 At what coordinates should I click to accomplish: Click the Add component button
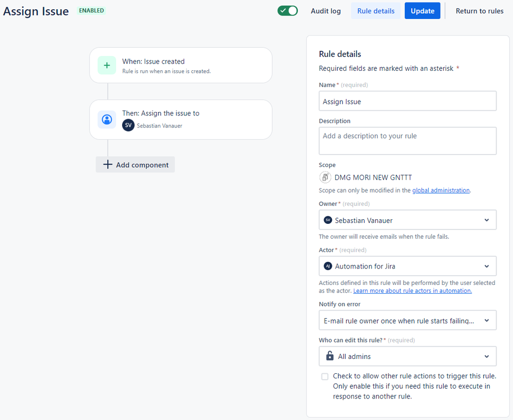coord(135,164)
